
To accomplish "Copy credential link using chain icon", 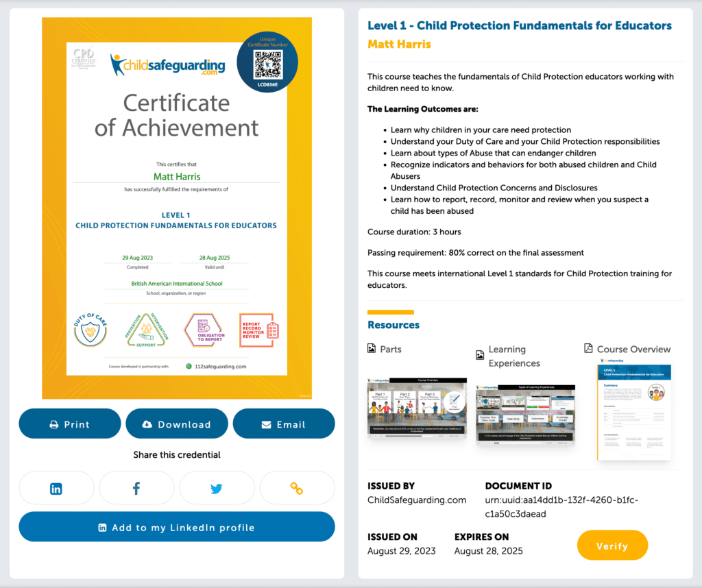I will point(297,489).
